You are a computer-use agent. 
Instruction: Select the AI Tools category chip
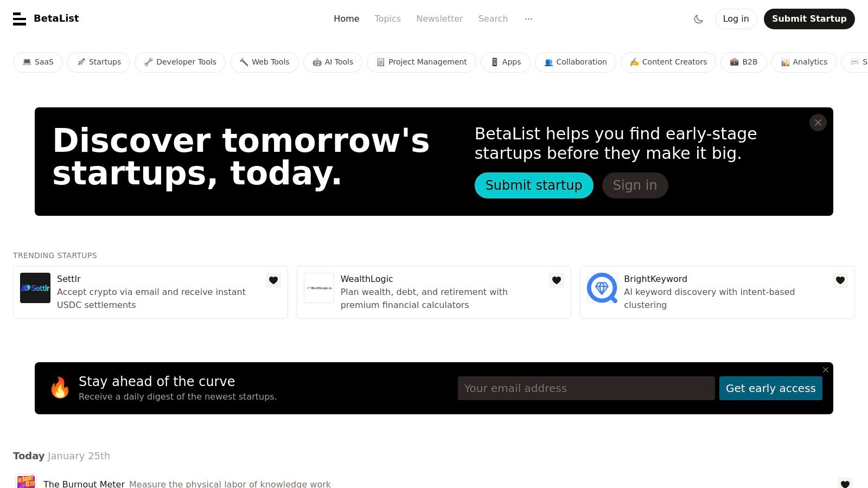click(x=333, y=62)
